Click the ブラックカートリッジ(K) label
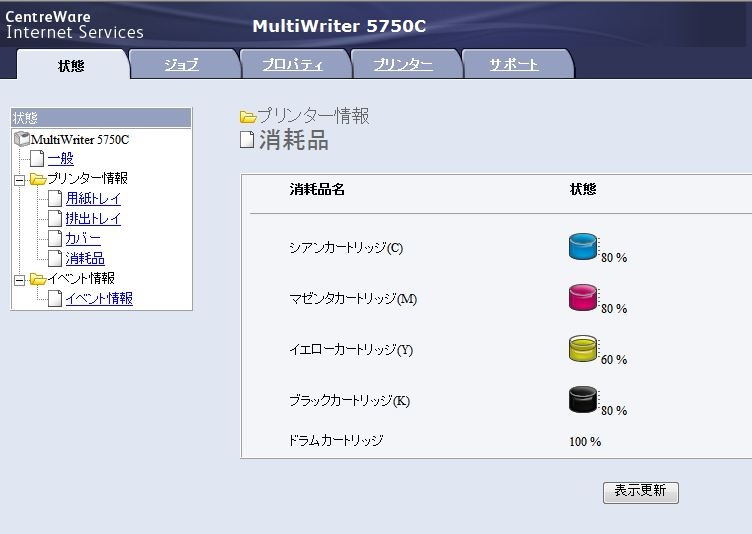This screenshot has height=534, width=752. [350, 401]
